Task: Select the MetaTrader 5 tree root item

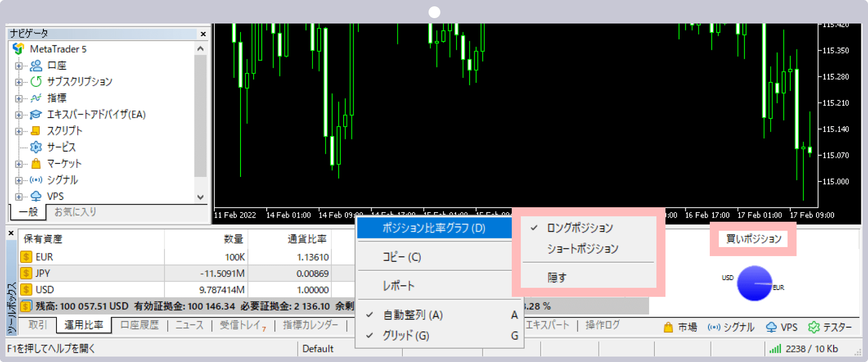Action: click(58, 49)
